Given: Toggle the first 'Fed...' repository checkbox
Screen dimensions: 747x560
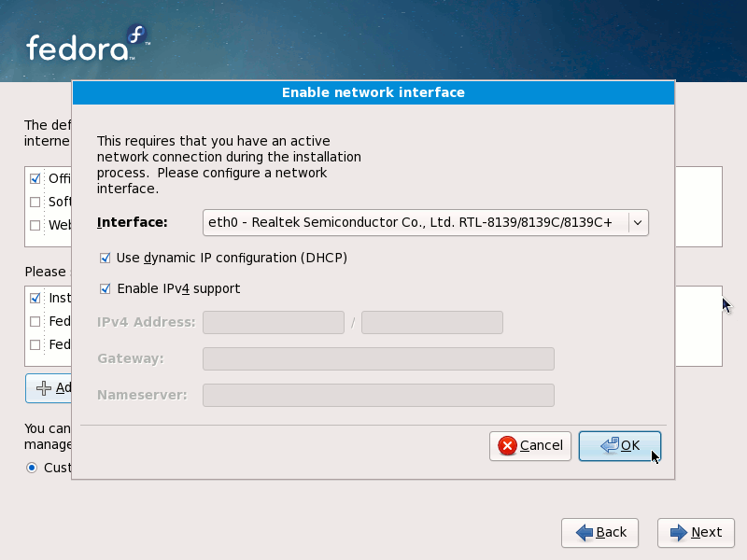Looking at the screenshot, I should (35, 321).
